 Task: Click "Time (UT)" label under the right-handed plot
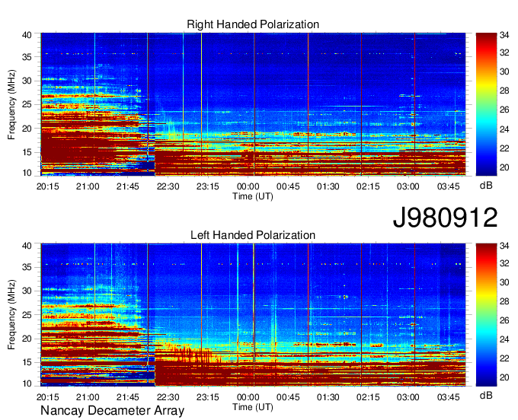click(253, 196)
